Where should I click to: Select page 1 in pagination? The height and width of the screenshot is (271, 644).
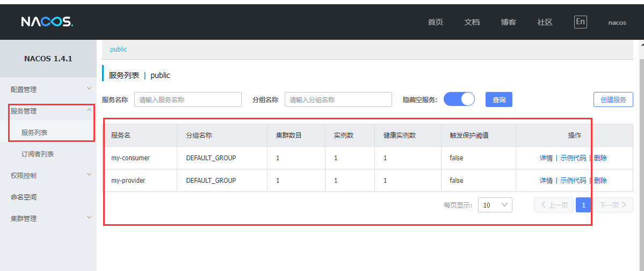pyautogui.click(x=583, y=205)
